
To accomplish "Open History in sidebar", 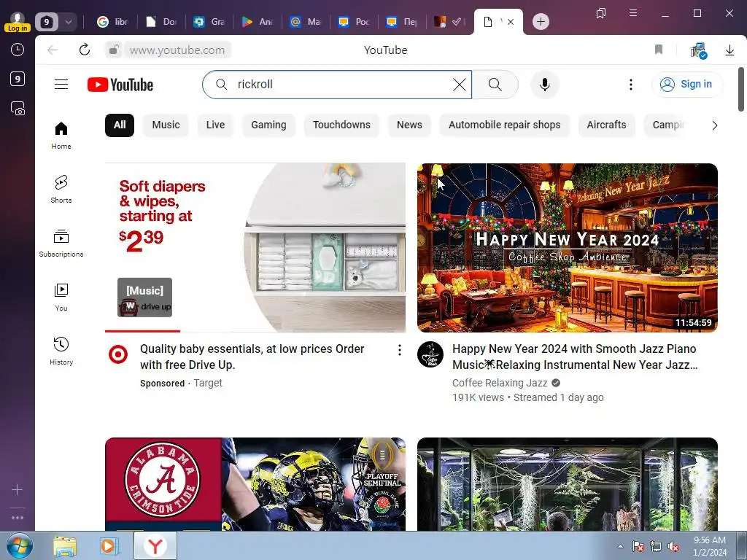I will [x=61, y=351].
